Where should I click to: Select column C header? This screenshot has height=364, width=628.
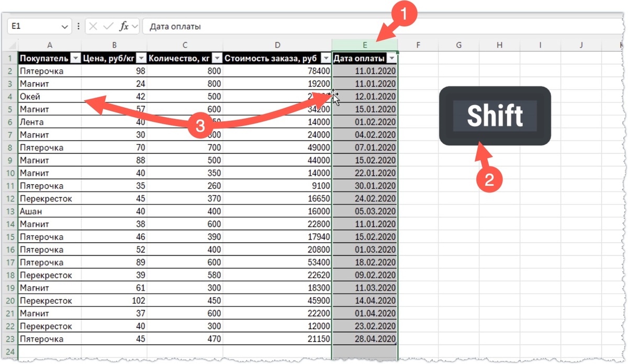click(185, 45)
